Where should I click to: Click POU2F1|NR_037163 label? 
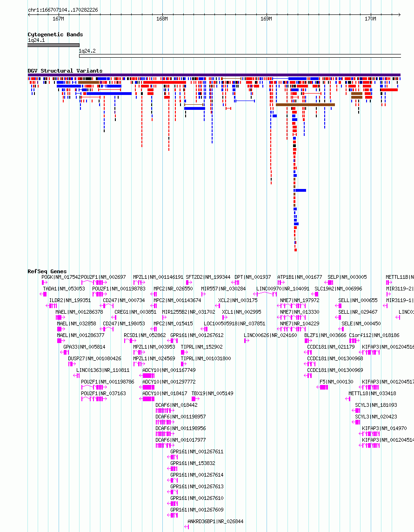point(103,393)
